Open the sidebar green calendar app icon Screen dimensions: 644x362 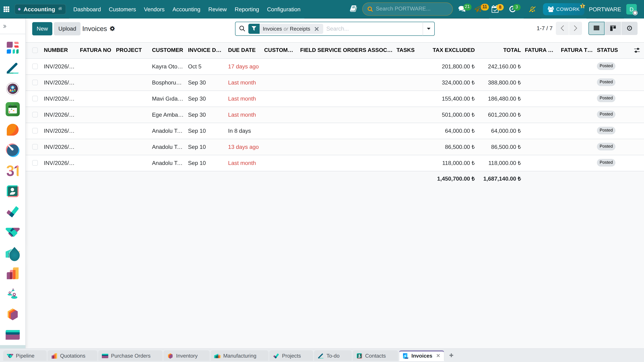tap(12, 109)
